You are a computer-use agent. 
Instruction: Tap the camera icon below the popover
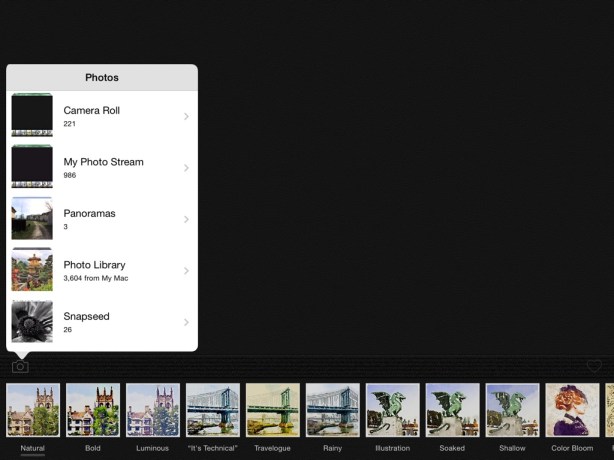(20, 367)
